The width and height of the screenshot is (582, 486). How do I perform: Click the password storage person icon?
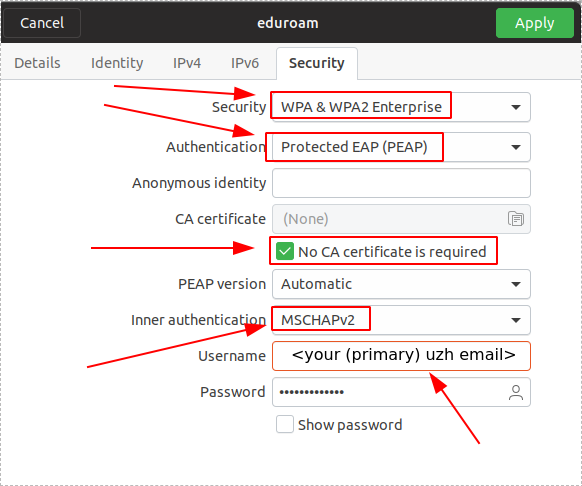coord(516,392)
